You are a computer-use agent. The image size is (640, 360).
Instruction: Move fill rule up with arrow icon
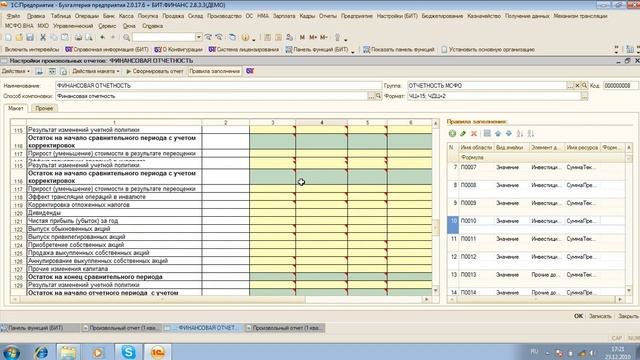pyautogui.click(x=498, y=133)
